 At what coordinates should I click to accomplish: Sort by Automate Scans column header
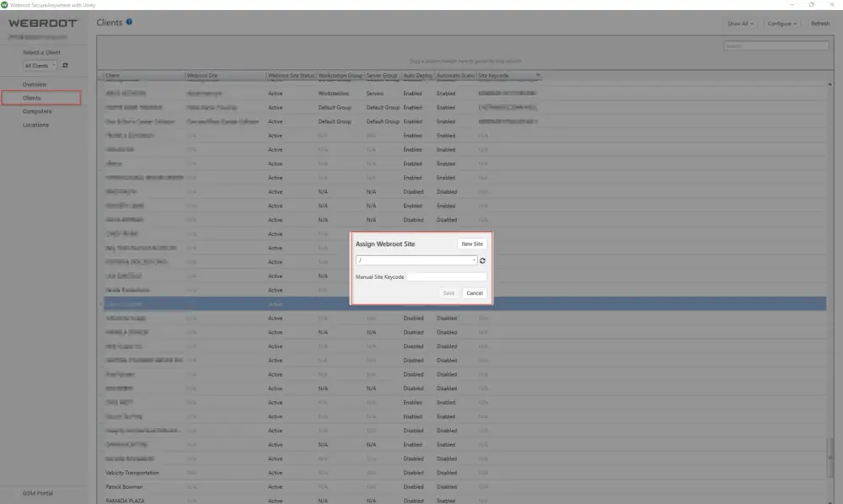point(455,76)
